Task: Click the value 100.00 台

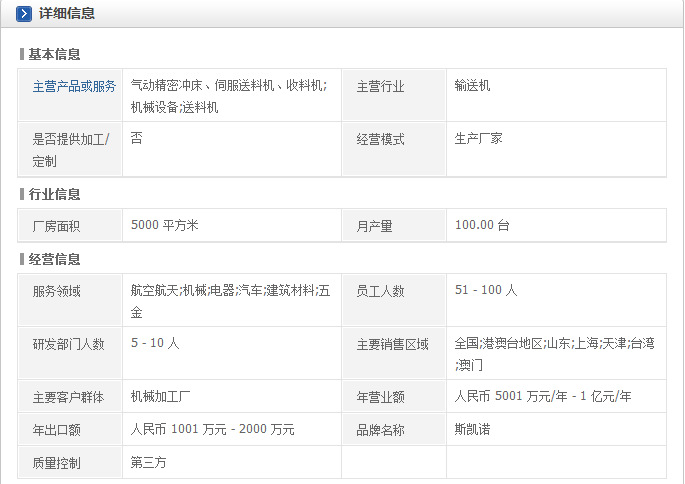Action: (482, 225)
